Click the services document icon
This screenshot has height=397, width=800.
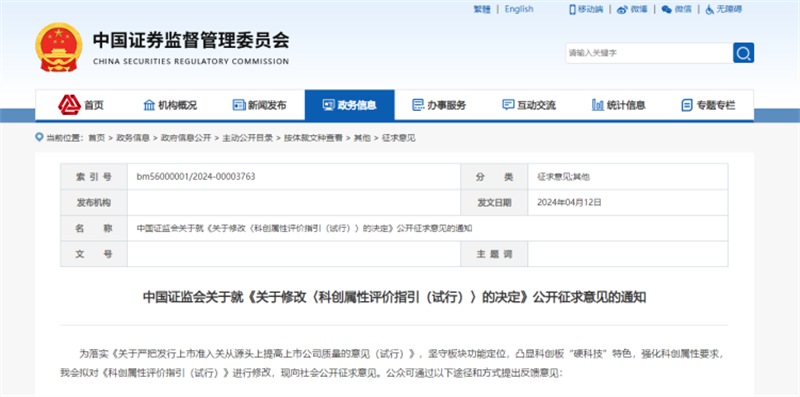pos(418,105)
